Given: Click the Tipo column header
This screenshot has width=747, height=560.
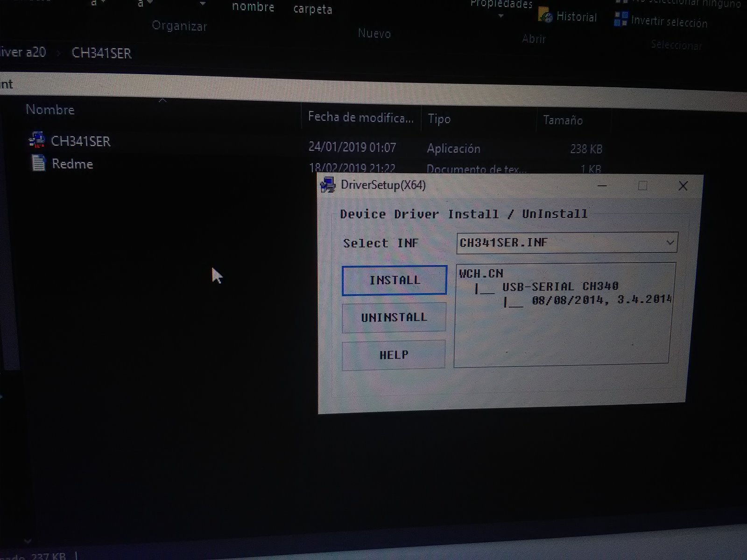Looking at the screenshot, I should click(439, 119).
